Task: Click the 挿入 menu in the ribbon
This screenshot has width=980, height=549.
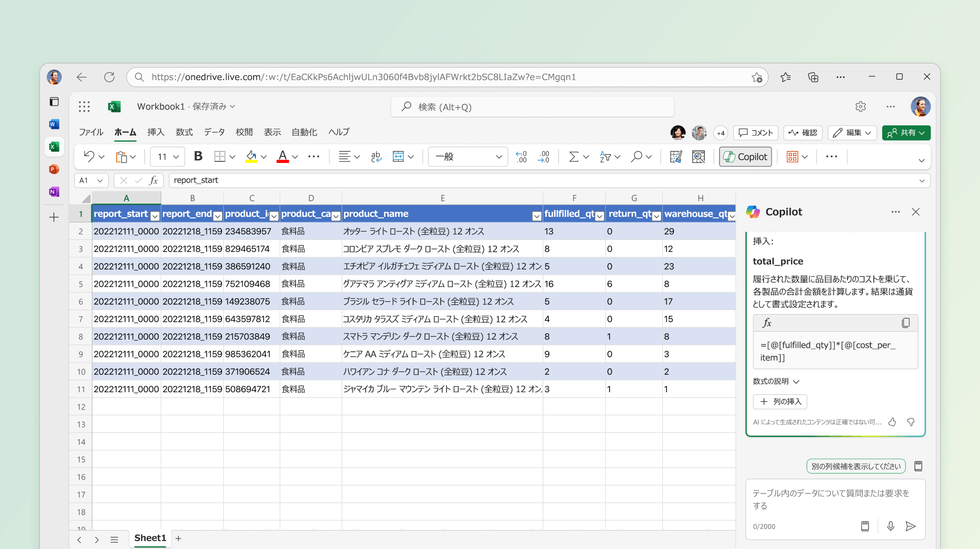Action: pyautogui.click(x=156, y=131)
